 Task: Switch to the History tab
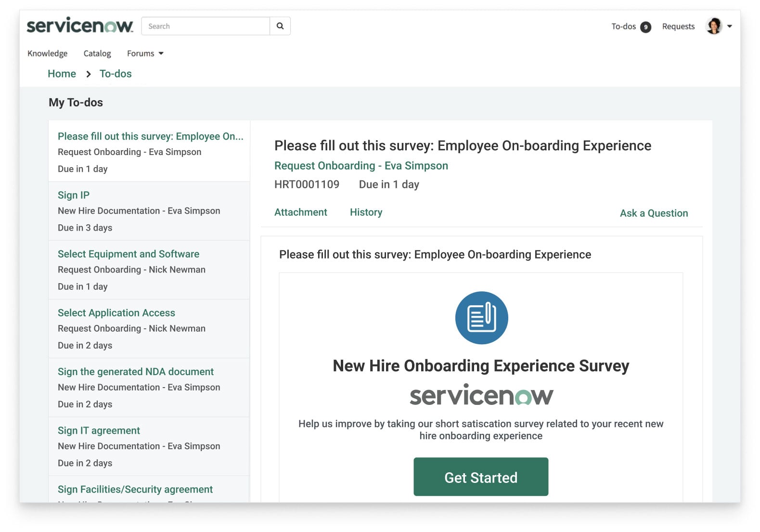click(x=366, y=212)
